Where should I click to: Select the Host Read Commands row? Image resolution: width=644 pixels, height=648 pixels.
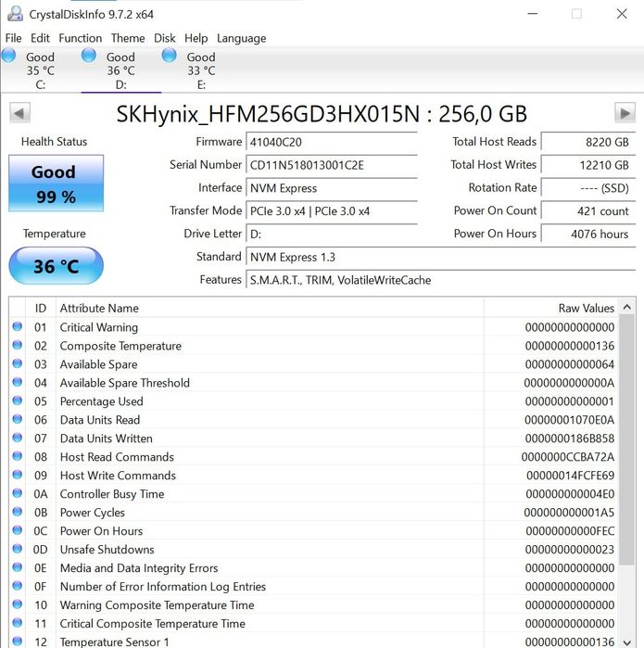coord(313,457)
